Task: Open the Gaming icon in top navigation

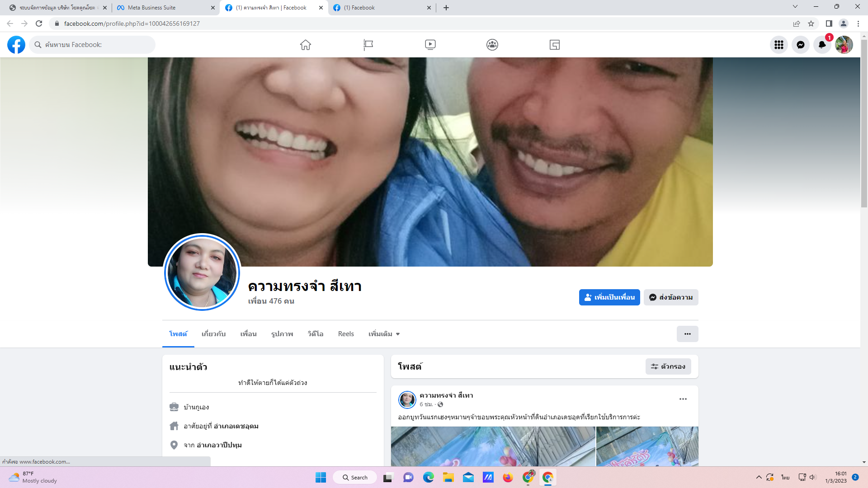Action: [555, 45]
